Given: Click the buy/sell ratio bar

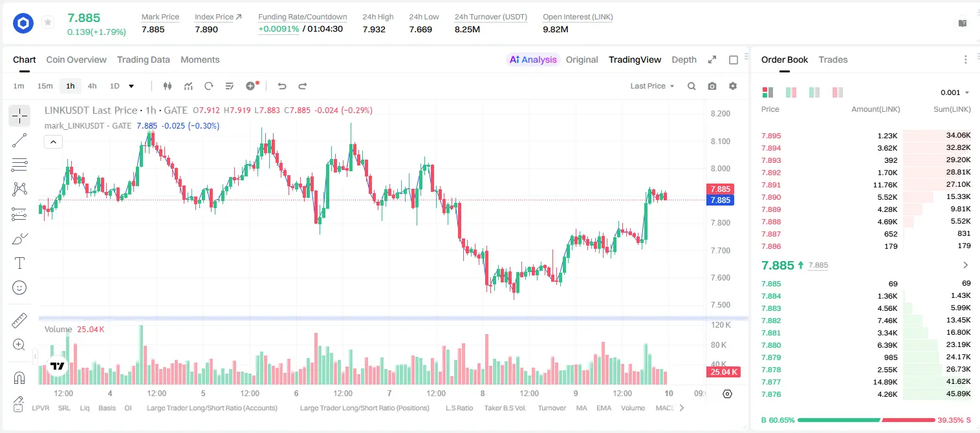Looking at the screenshot, I should click(x=866, y=420).
